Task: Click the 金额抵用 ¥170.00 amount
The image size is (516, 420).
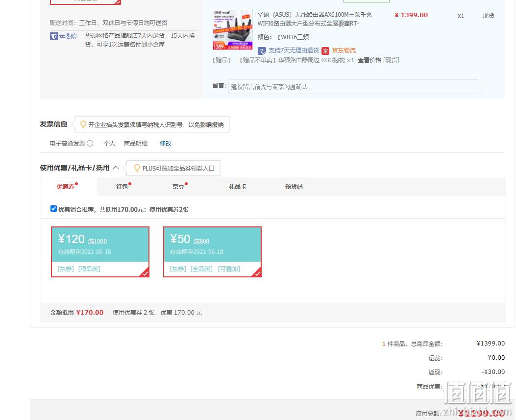Action: 90,312
